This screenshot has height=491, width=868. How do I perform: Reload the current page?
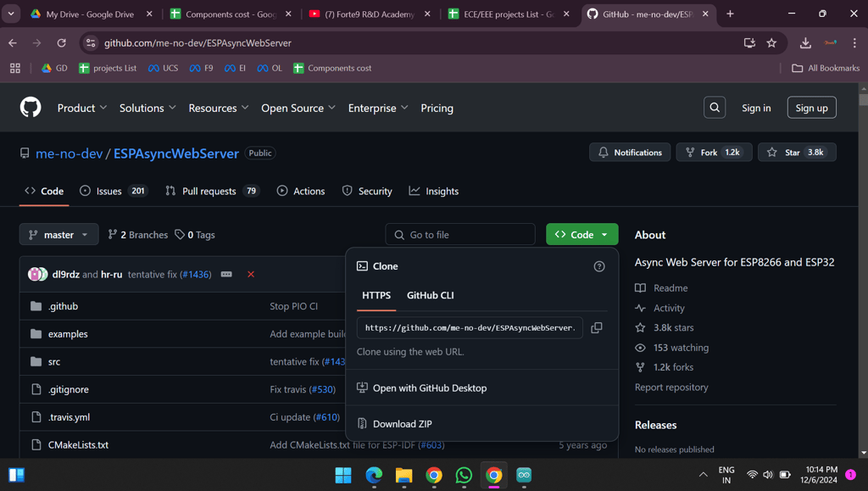[x=61, y=42]
